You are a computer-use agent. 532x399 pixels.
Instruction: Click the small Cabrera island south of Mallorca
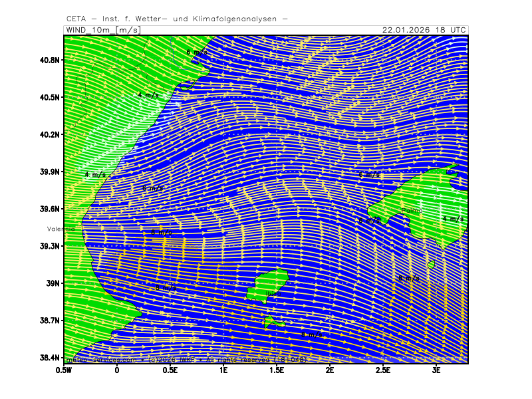coord(431,265)
